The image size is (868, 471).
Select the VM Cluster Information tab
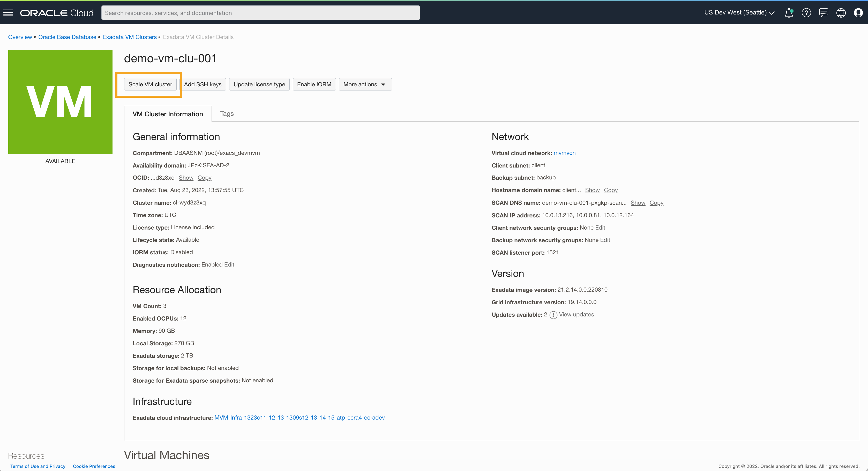[167, 114]
